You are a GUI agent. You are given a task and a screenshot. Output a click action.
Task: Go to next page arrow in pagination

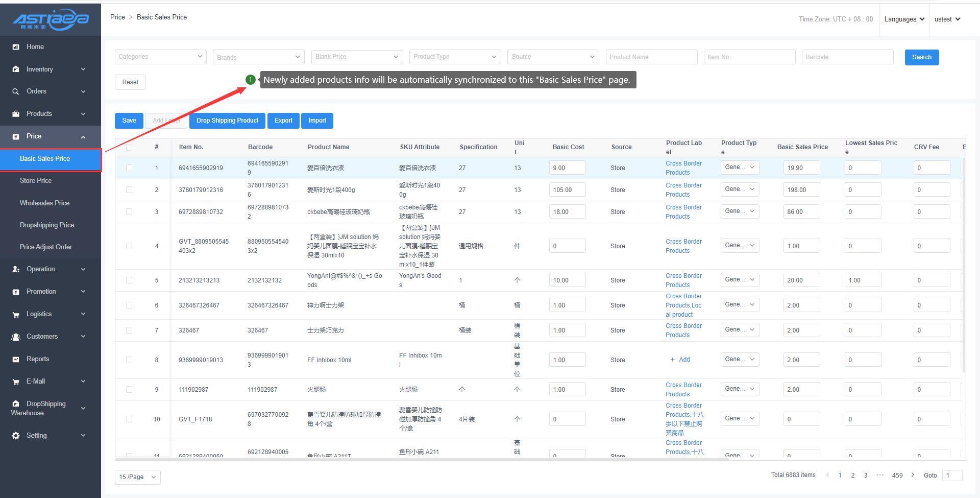[x=913, y=475]
